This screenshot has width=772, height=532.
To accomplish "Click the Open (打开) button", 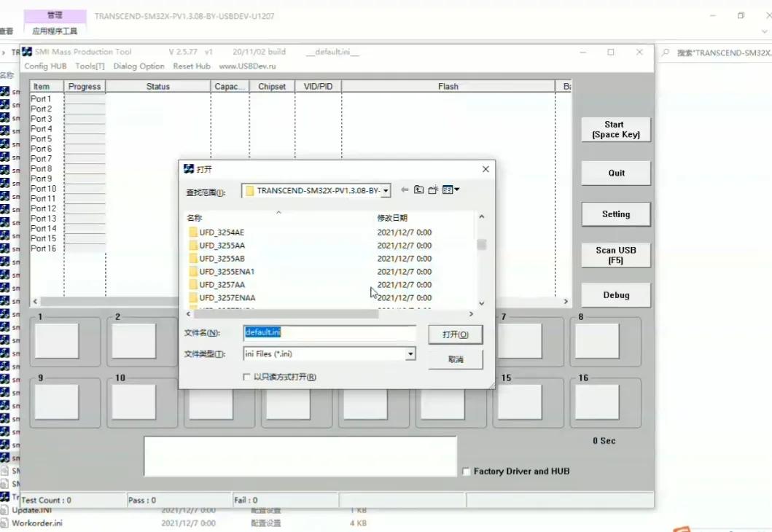I will (455, 335).
